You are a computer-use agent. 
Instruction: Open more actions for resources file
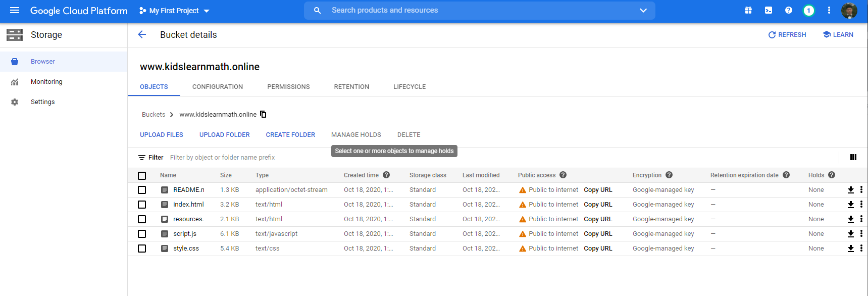(861, 219)
